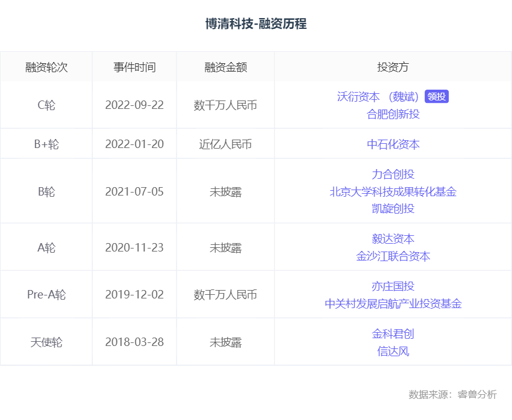Screen dimensions: 512x420
Task: Open the 合肥创新投 investor link
Action: 393,114
